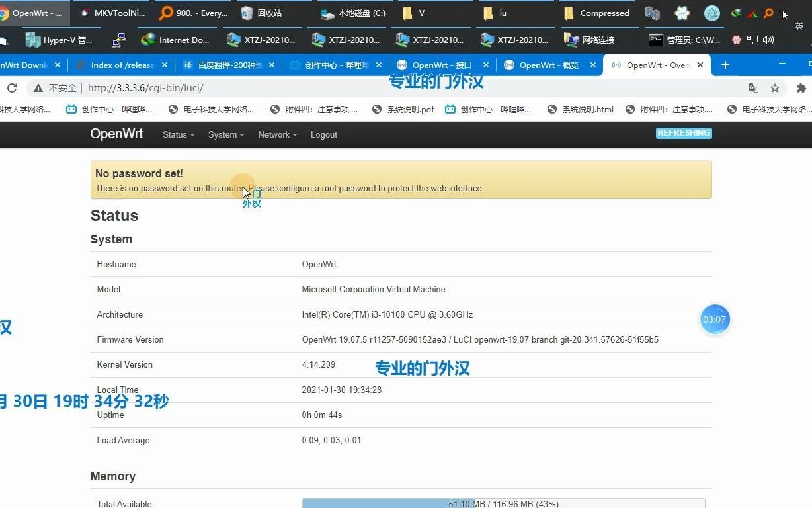Screen dimensions: 812x508
Task: Reload the page with the refresh icon
Action: (x=11, y=87)
